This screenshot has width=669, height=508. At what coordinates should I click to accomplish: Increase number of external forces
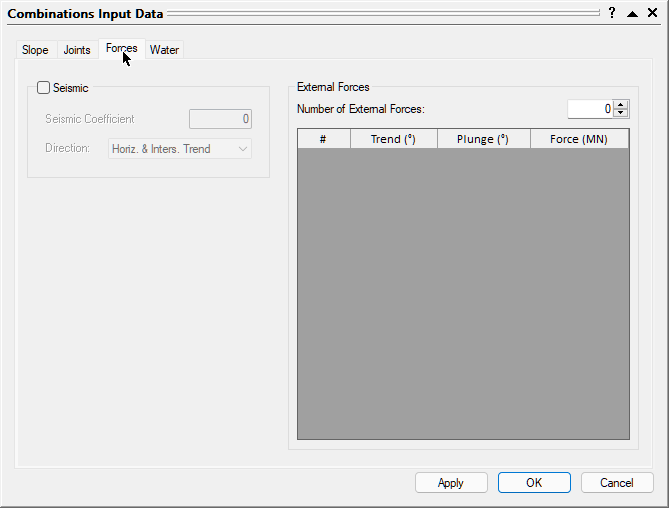621,105
